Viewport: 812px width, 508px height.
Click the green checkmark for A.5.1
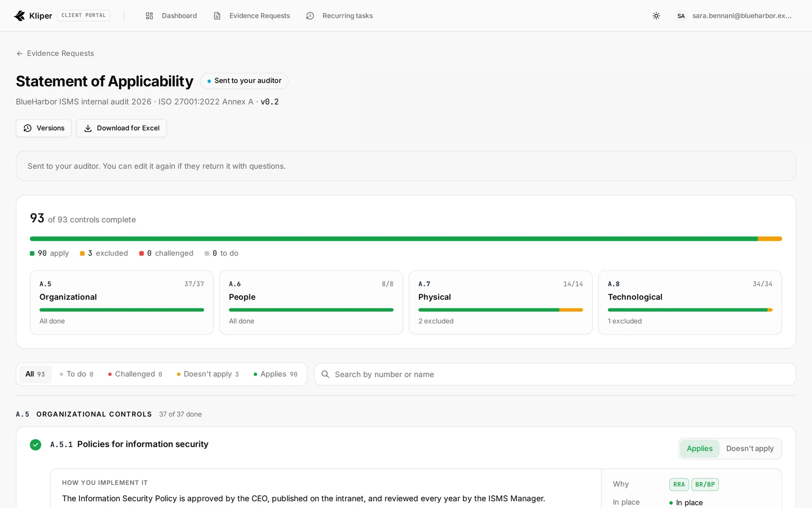tap(35, 444)
